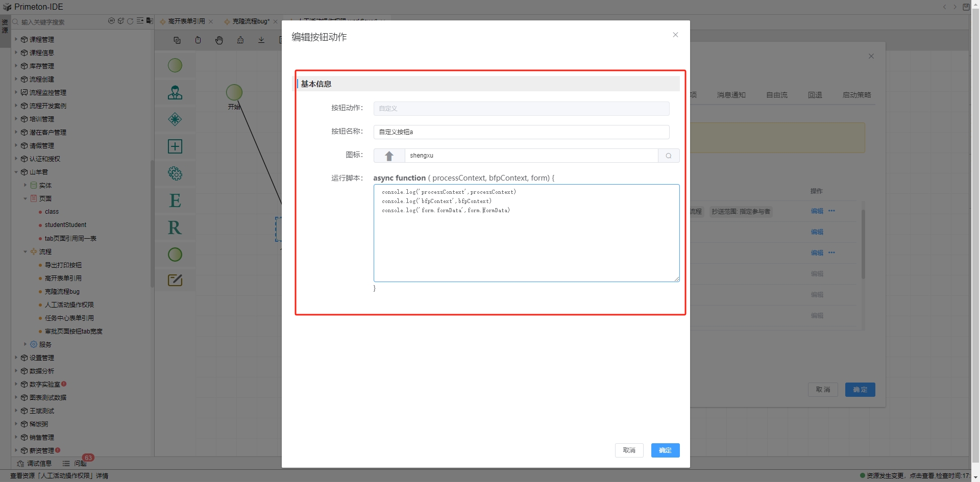Click the up-arrow icon preview beside shengxu

[x=389, y=156]
